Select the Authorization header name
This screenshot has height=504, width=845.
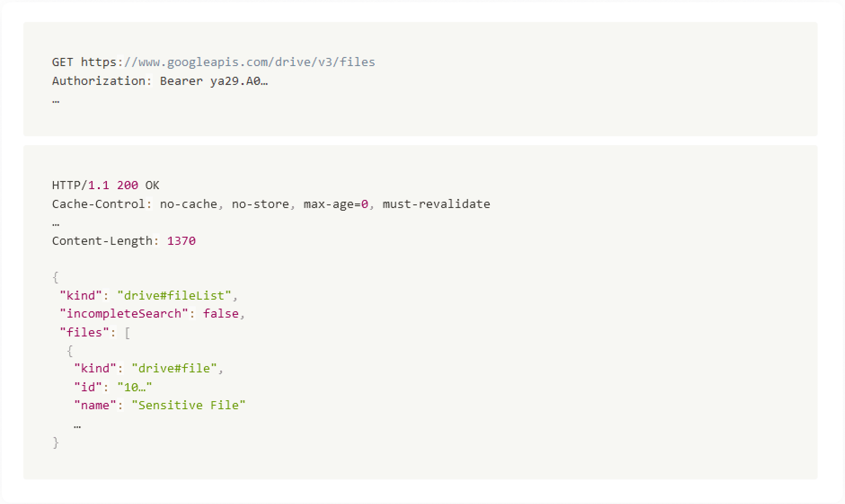coord(98,81)
